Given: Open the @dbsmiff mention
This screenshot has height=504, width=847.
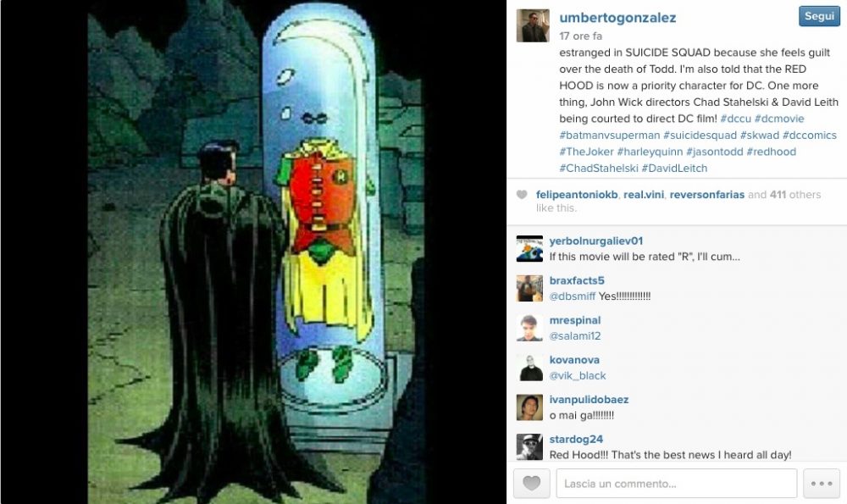Looking at the screenshot, I should pyautogui.click(x=572, y=296).
